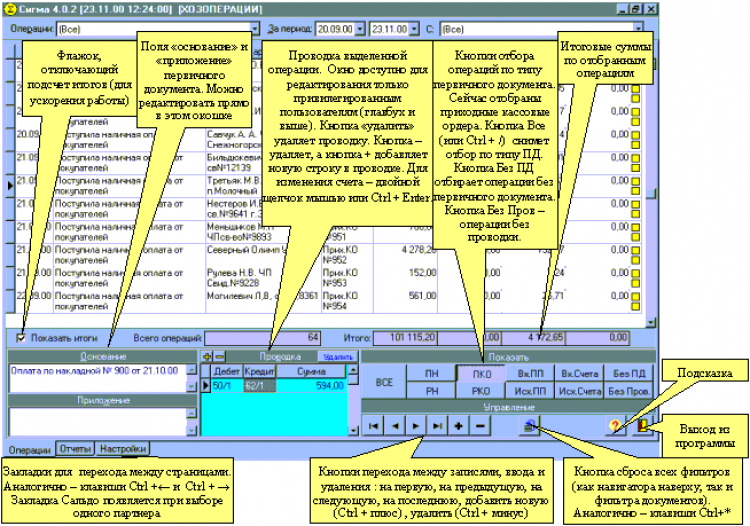Click the amount 4 278,20 cell
750x526 pixels.
(406, 255)
